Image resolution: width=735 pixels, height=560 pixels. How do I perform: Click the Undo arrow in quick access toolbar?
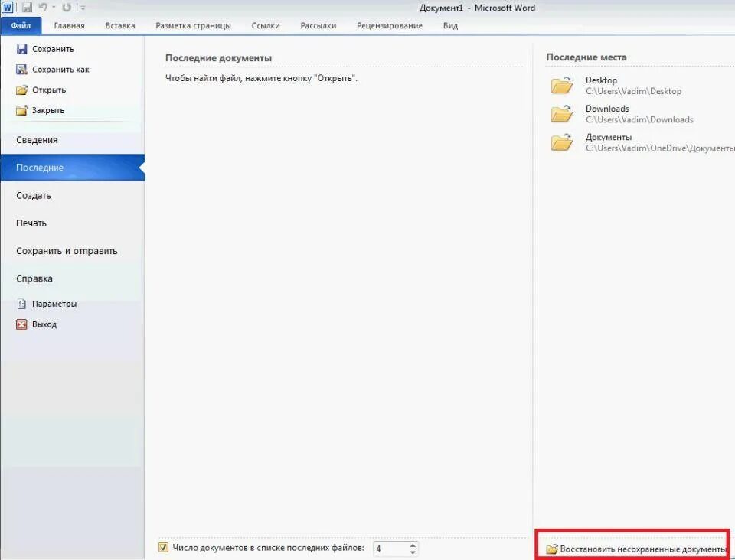pos(43,8)
